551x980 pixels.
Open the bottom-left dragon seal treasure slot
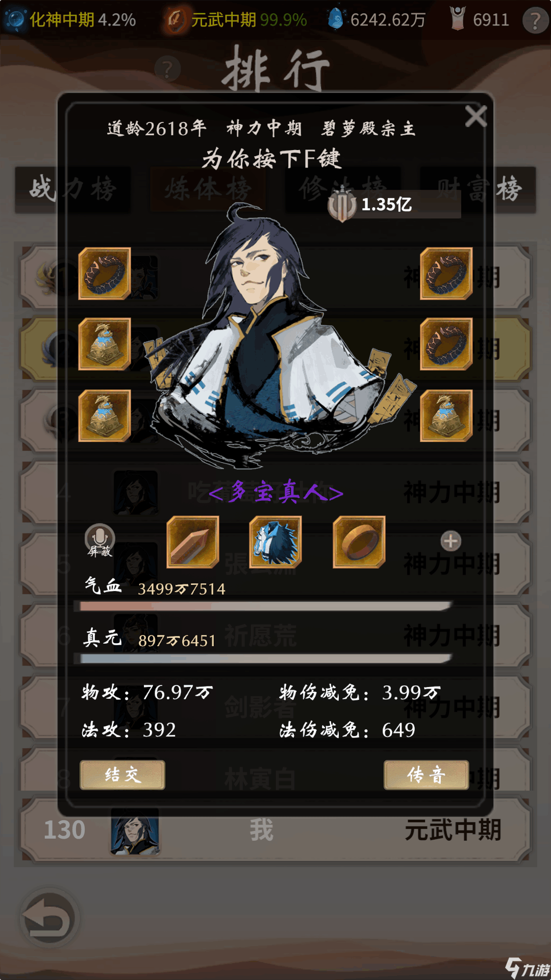[x=105, y=415]
